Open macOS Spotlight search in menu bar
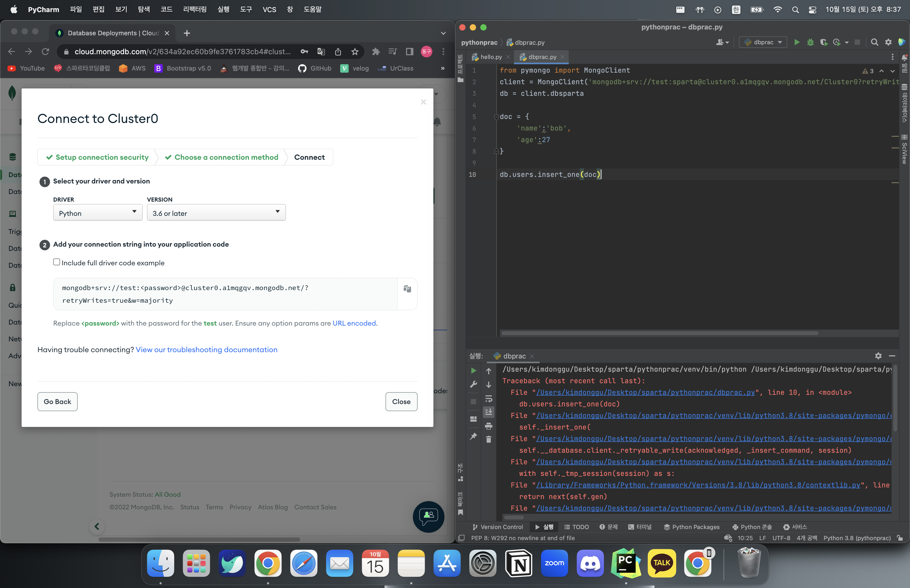 (x=795, y=9)
